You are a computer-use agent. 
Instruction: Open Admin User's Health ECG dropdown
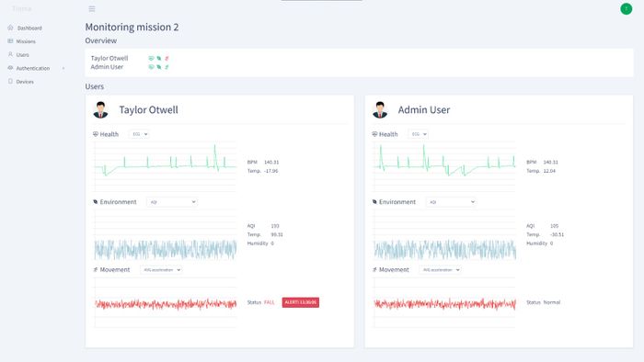[419, 134]
